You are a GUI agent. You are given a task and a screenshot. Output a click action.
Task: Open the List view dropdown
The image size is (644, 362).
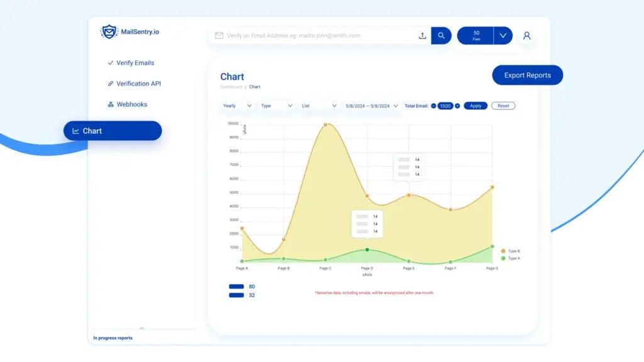(319, 106)
